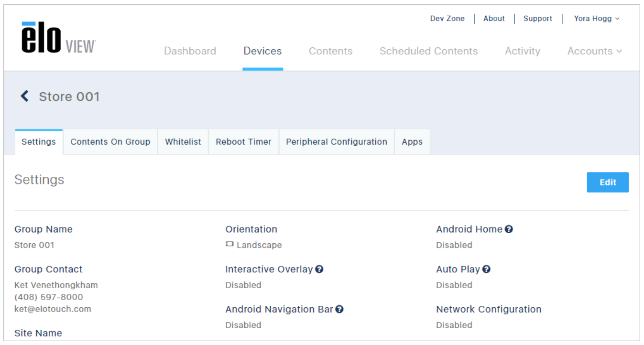Expand the Accounts dropdown menu
The height and width of the screenshot is (345, 644).
pos(595,51)
